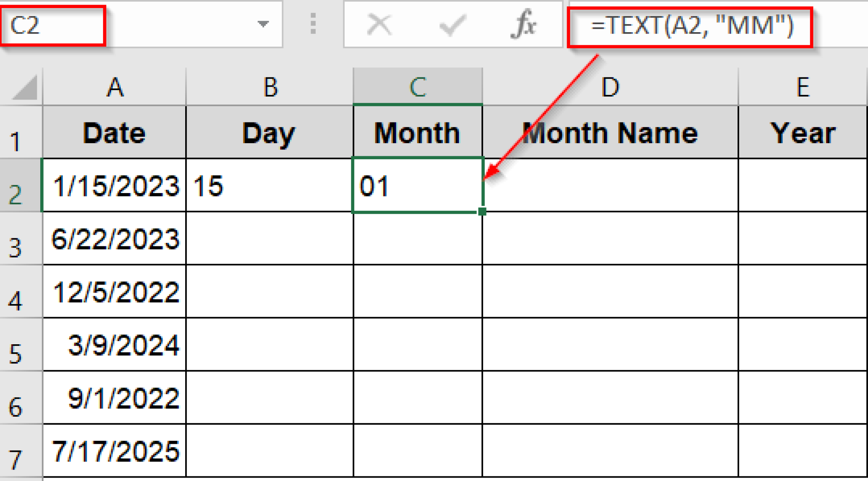Screen dimensions: 868x481
Task: Select column E by clicking its header
Action: pos(802,87)
